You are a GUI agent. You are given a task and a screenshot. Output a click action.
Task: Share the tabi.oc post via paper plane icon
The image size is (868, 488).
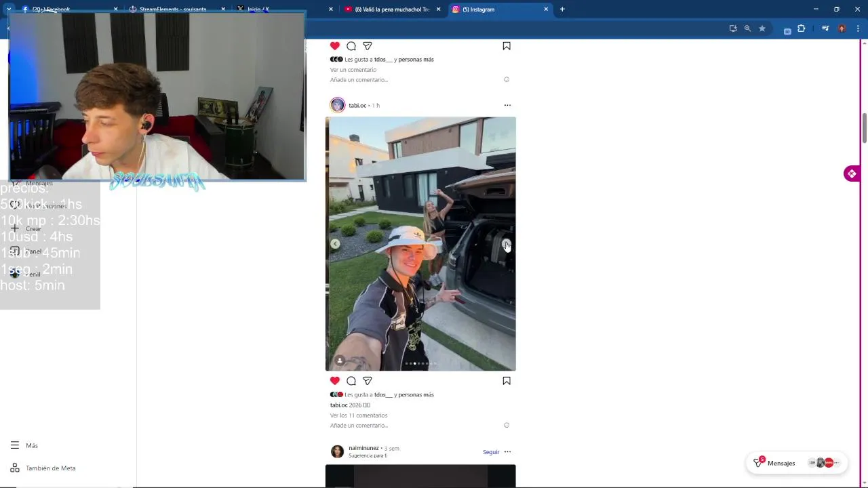click(x=368, y=381)
